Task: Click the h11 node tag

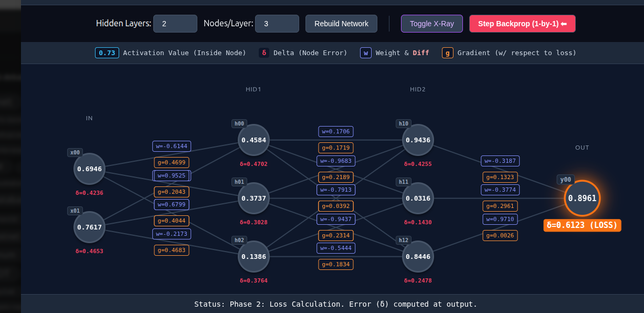Action: click(404, 182)
